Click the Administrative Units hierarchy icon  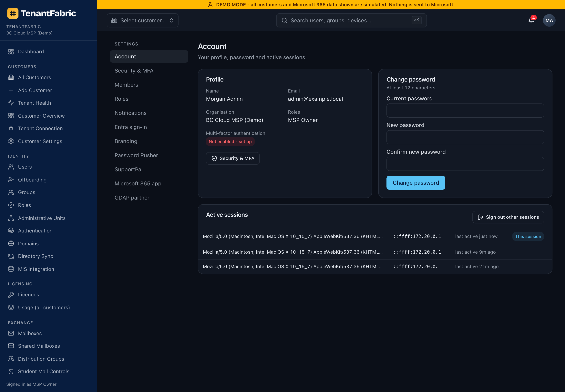[11, 218]
